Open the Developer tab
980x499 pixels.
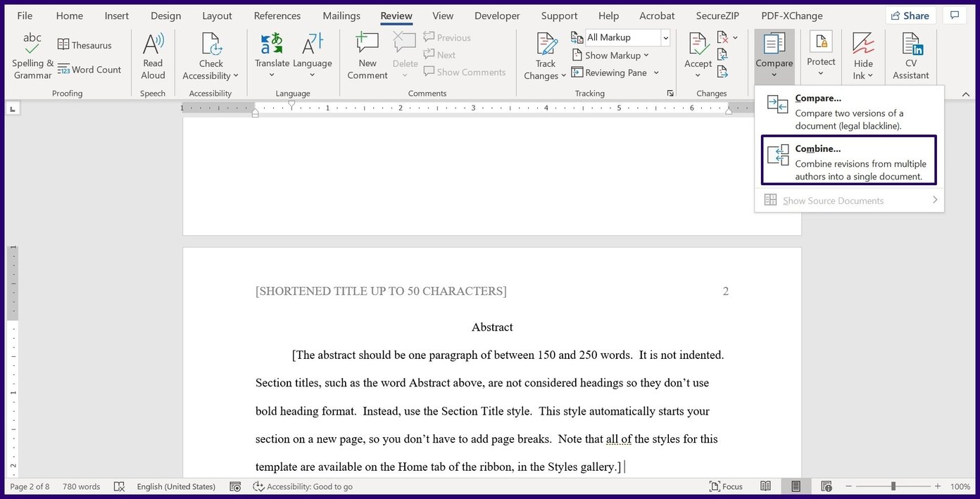496,15
